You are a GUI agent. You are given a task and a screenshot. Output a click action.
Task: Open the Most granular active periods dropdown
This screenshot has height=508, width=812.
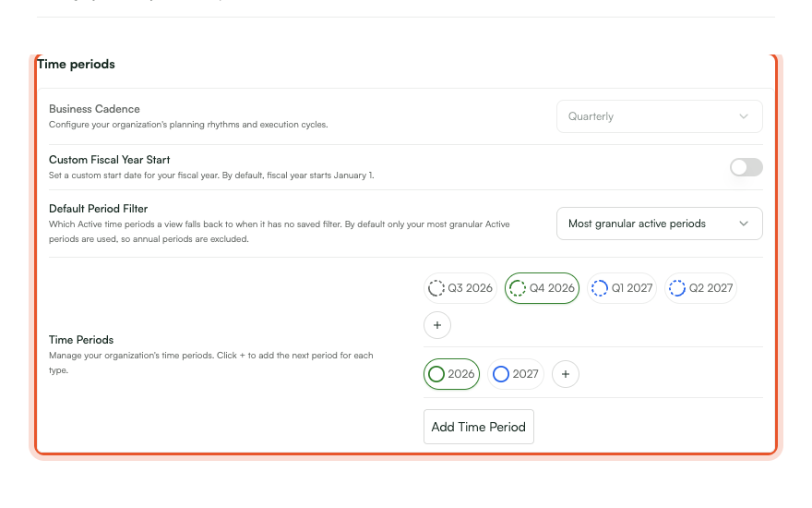click(659, 224)
